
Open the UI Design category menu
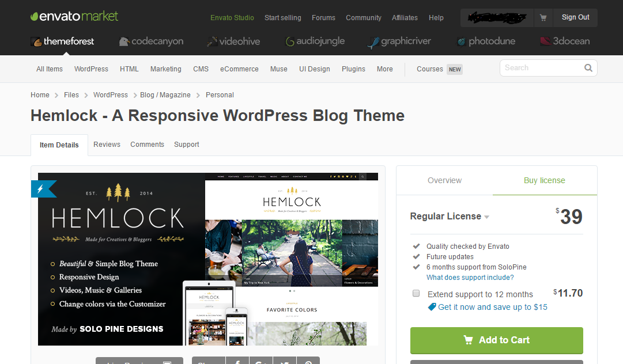click(314, 69)
